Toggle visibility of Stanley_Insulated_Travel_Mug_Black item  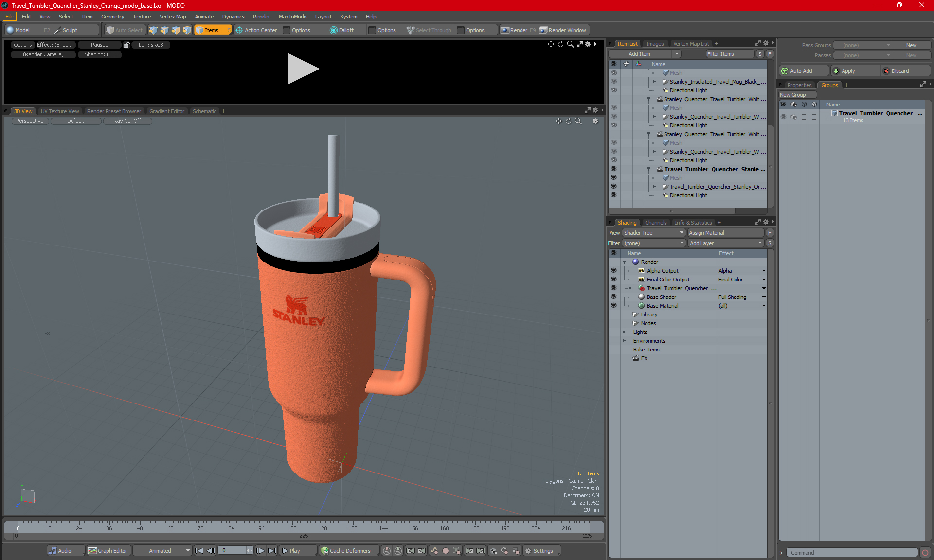click(613, 82)
